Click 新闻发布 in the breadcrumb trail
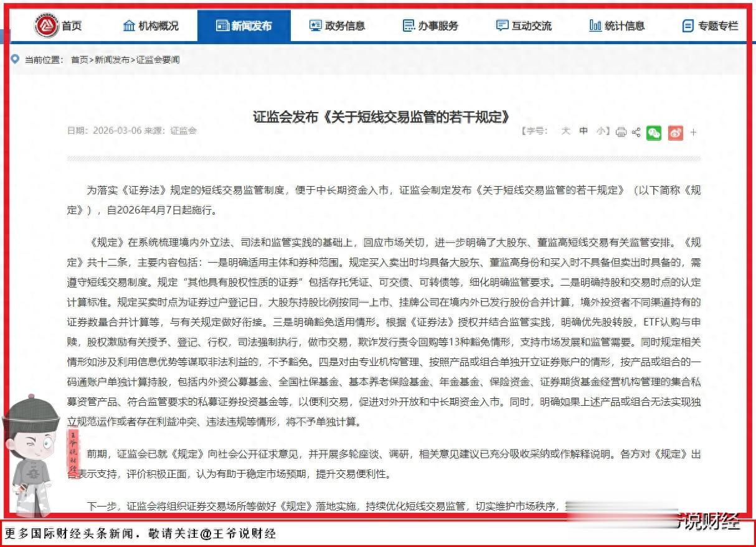 coord(112,60)
